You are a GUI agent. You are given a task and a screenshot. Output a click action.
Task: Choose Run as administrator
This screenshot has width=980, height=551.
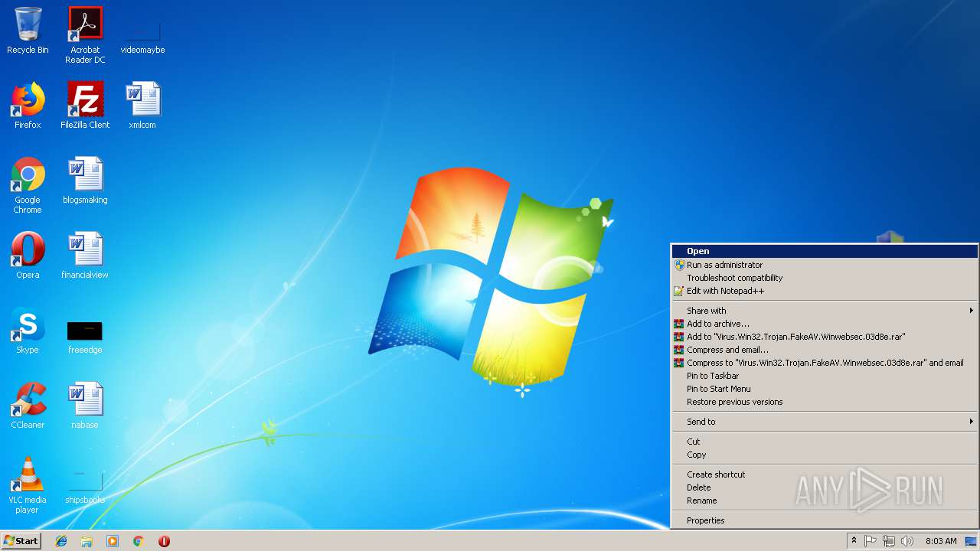tap(825, 265)
